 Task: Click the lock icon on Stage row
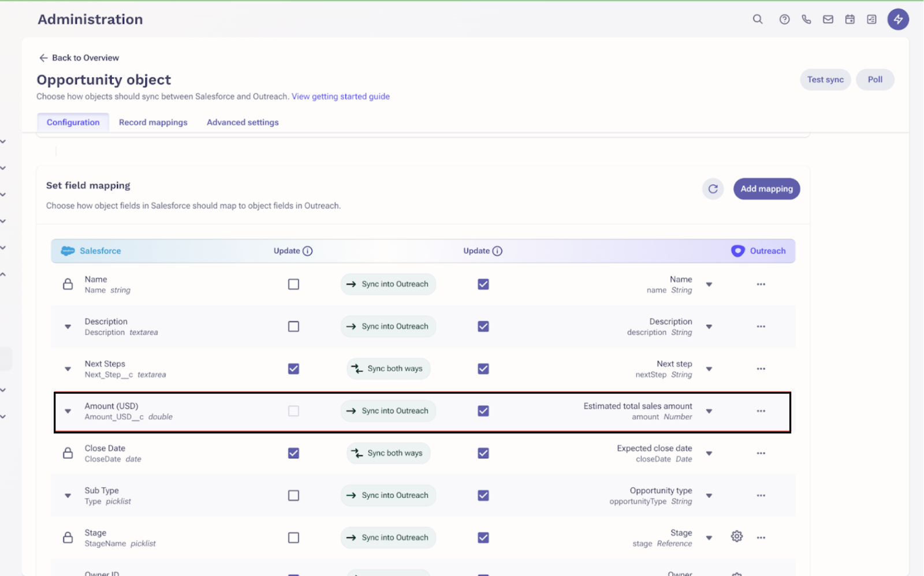tap(68, 537)
